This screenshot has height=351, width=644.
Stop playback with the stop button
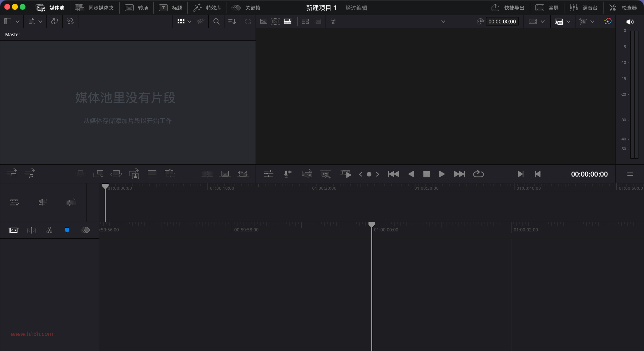pyautogui.click(x=427, y=174)
